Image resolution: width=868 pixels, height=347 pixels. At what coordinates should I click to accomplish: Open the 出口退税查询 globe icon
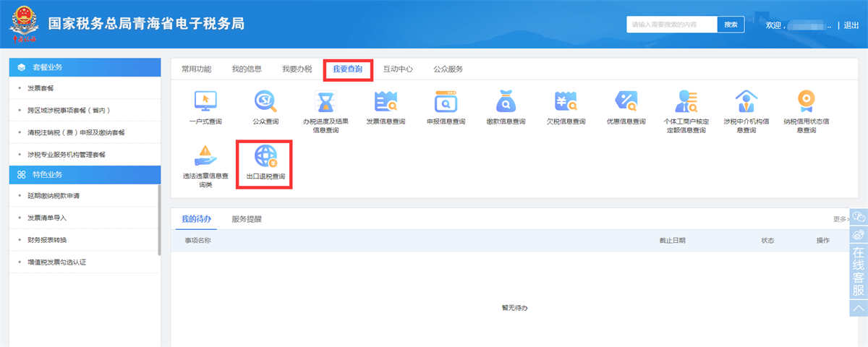click(x=265, y=156)
